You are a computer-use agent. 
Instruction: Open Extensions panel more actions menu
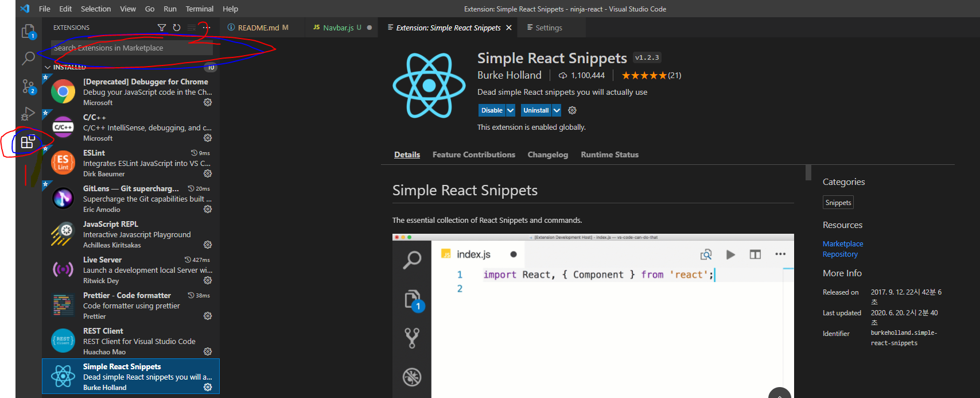click(x=207, y=28)
